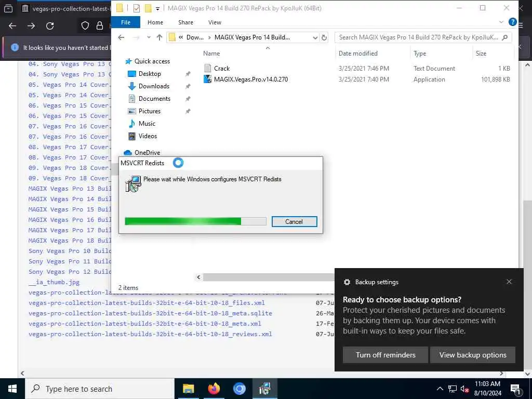Open network status tray icon
This screenshot has height=399, width=532.
tap(453, 389)
